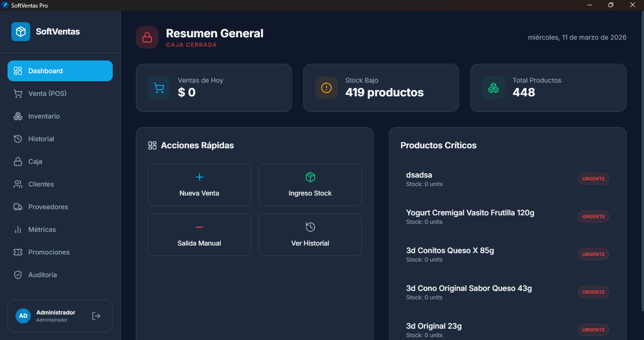Click the Métricas bar chart icon
Viewport: 644px width, 340px height.
pyautogui.click(x=18, y=229)
